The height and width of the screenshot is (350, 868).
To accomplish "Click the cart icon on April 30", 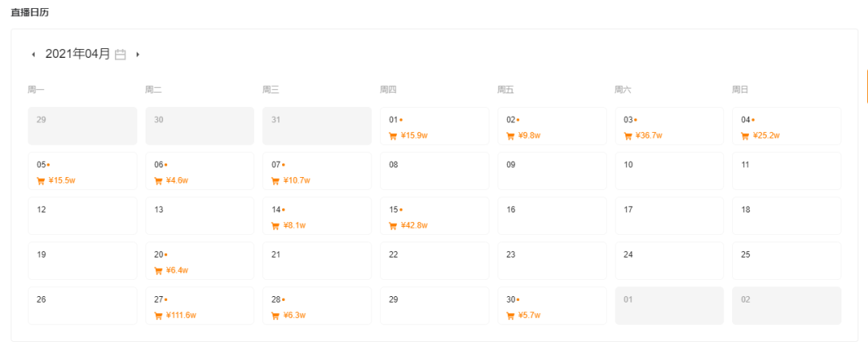I will pos(510,315).
